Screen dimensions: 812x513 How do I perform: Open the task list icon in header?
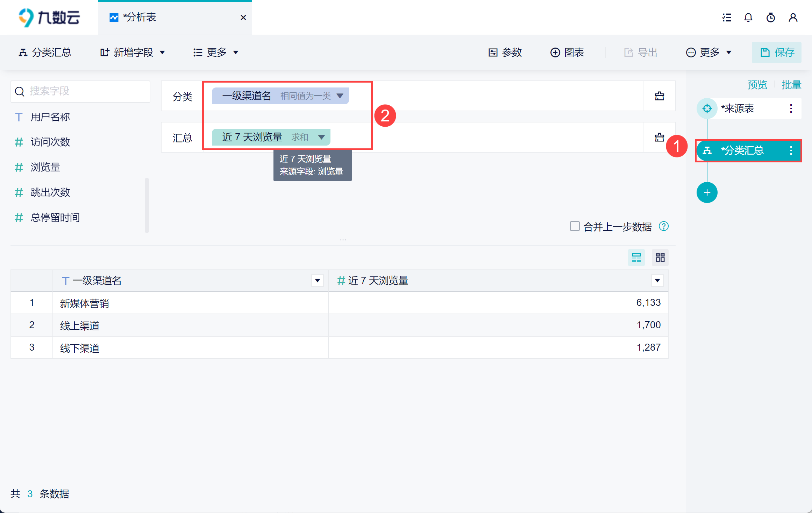727,17
